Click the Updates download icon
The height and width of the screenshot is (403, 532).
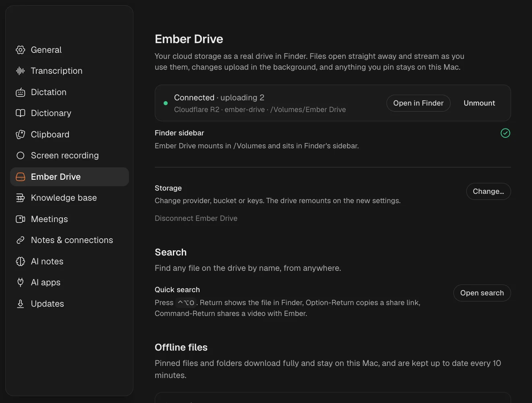pos(21,304)
